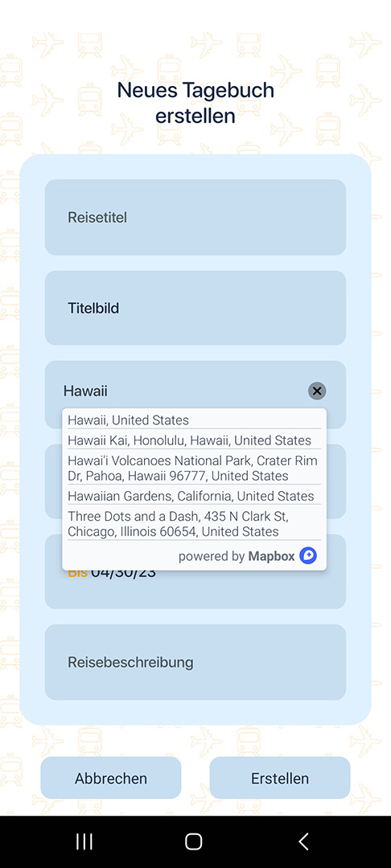Focus the Reisetitel input field
The width and height of the screenshot is (391, 868).
[x=195, y=217]
